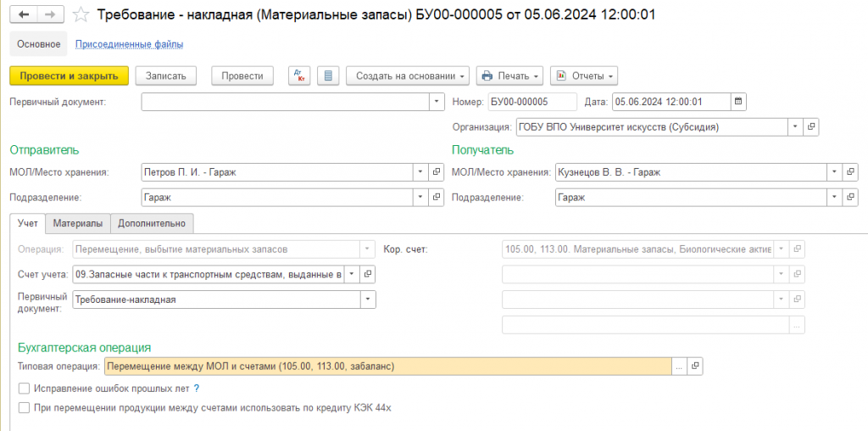Image resolution: width=868 pixels, height=431 pixels.
Task: Open calendar picker for Дата field
Action: click(738, 102)
